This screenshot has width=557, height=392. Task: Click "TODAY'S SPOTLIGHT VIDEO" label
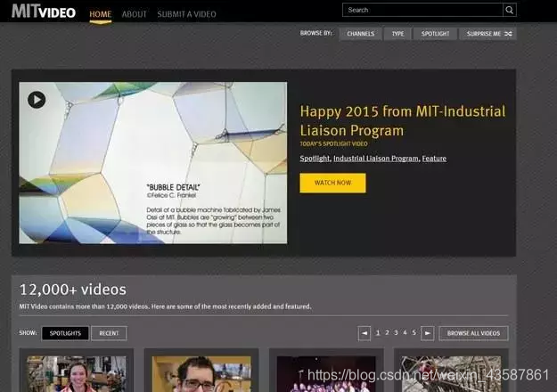point(333,143)
